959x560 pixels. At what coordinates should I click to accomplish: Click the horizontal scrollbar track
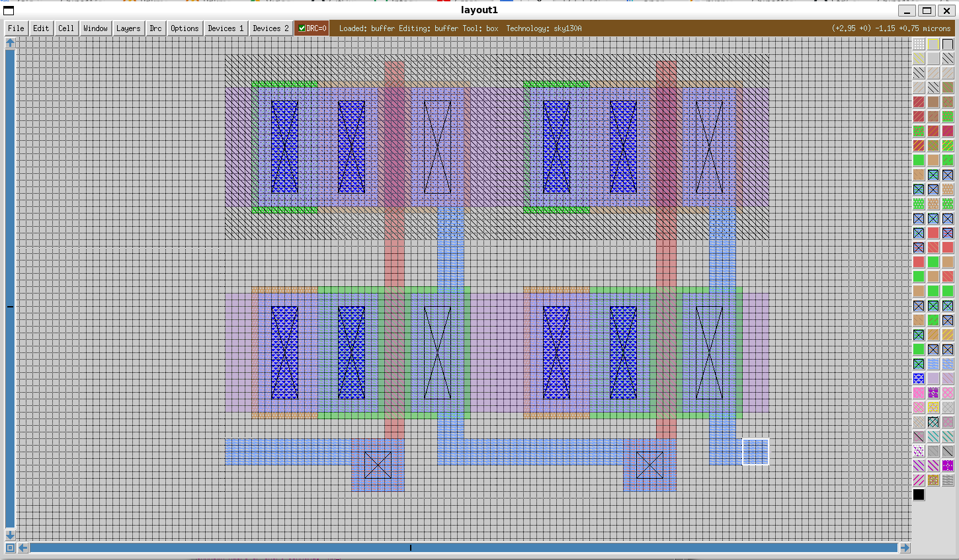[x=464, y=547]
